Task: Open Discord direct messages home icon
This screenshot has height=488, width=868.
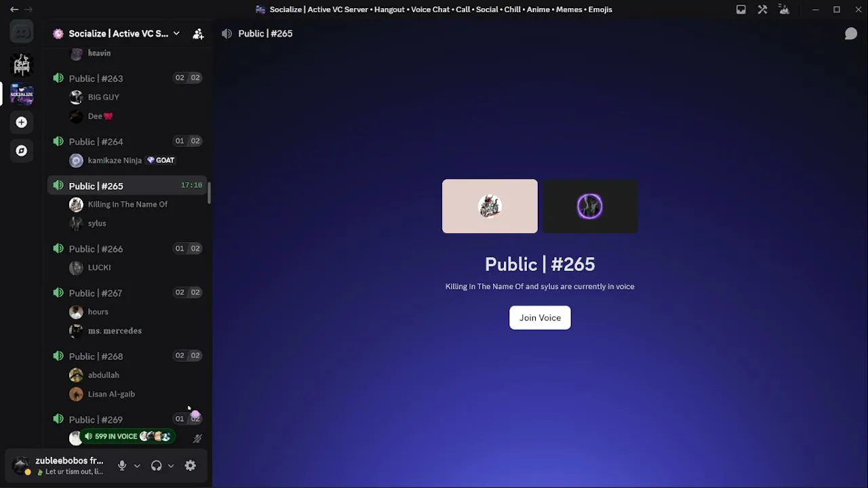Action: point(22,32)
